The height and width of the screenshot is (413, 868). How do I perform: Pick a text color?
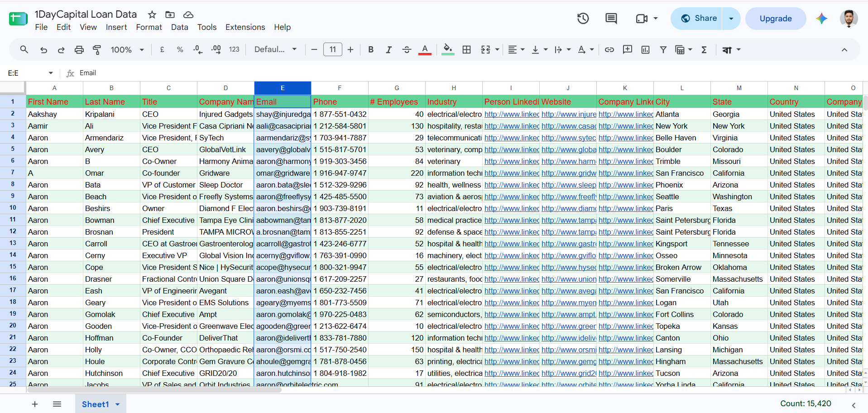coord(425,50)
